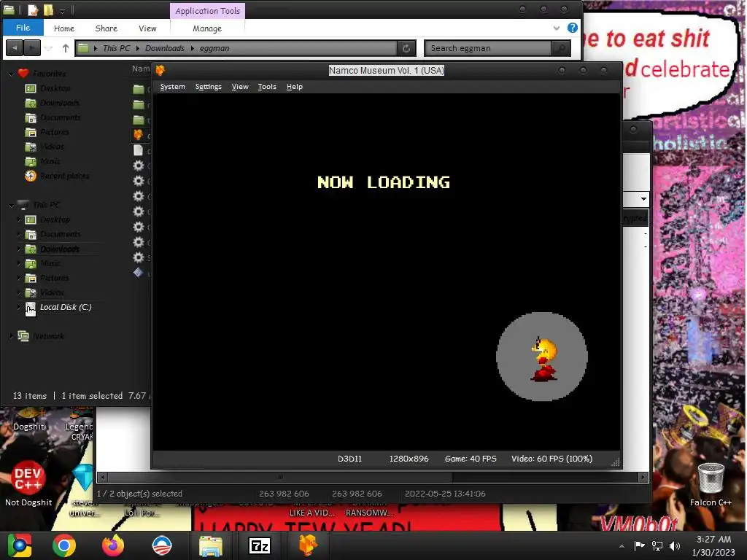747x560 pixels.
Task: Switch to 7-Zip taskbar button
Action: 260,545
